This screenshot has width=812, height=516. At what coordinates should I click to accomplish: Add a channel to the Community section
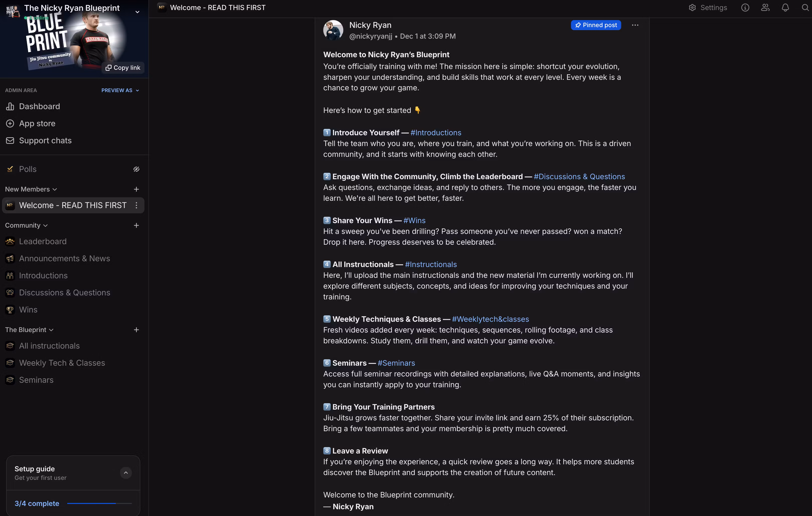pyautogui.click(x=136, y=225)
